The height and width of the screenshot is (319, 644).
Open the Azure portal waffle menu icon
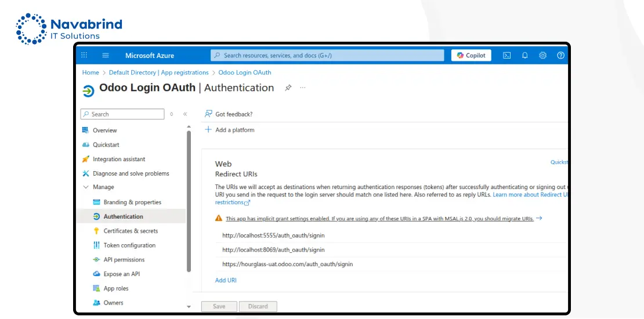[84, 56]
